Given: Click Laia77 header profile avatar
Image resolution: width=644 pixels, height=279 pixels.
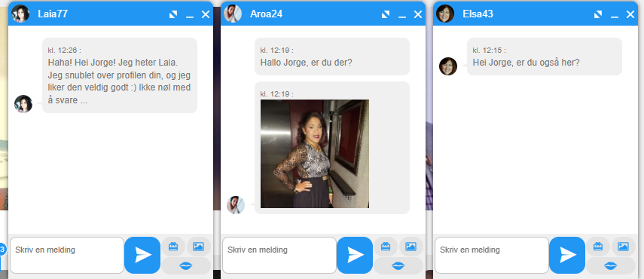Looking at the screenshot, I should pyautogui.click(x=20, y=14).
